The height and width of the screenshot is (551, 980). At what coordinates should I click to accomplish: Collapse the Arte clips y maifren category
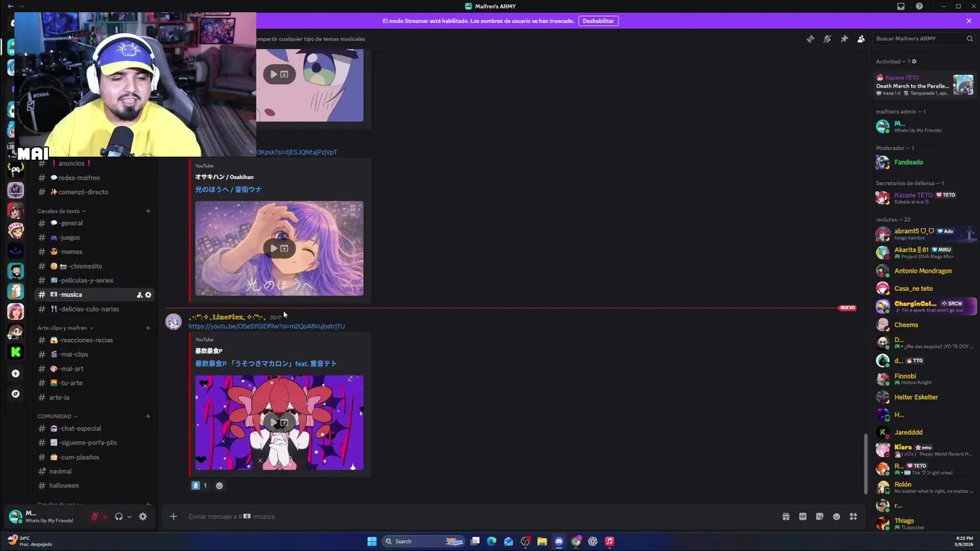point(65,328)
